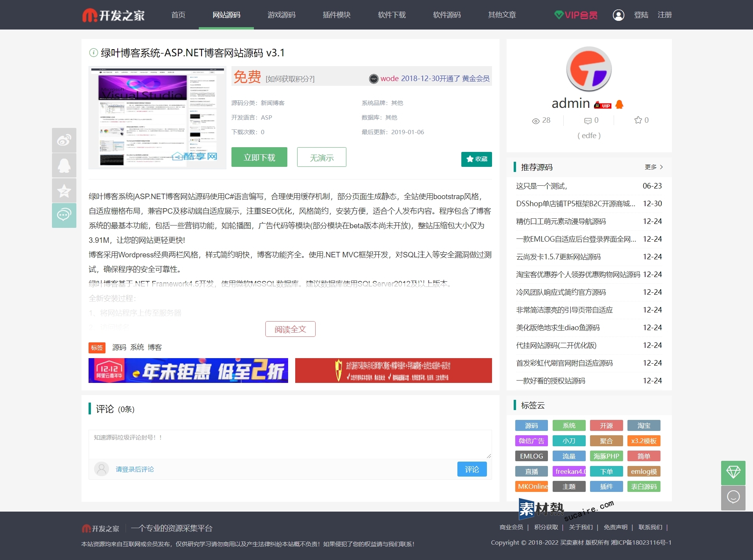753x560 pixels.
Task: Open the user avatar icon in header
Action: tap(618, 15)
